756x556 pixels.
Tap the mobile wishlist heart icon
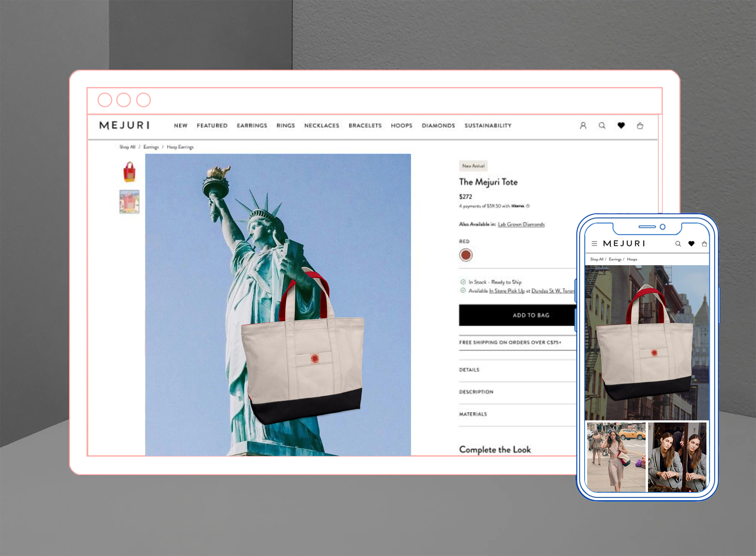point(691,244)
